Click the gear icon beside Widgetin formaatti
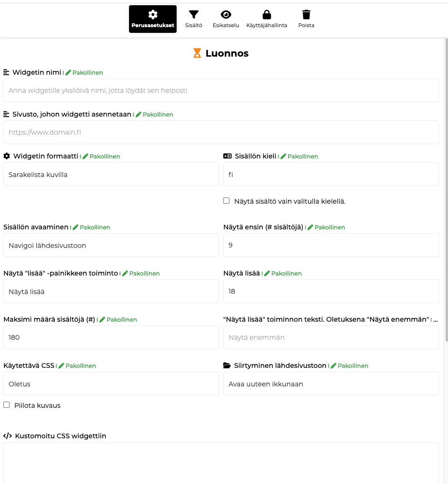The width and height of the screenshot is (448, 484). [7, 156]
